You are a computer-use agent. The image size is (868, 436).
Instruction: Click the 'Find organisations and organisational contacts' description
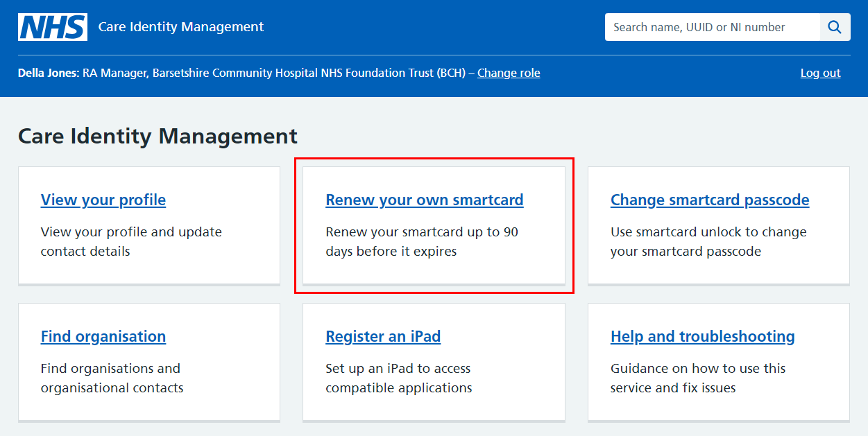[112, 378]
